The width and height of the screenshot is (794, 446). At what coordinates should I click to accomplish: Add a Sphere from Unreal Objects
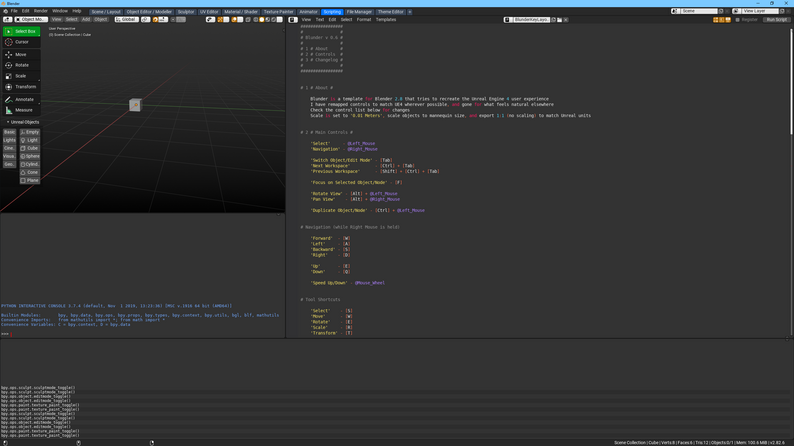30,156
